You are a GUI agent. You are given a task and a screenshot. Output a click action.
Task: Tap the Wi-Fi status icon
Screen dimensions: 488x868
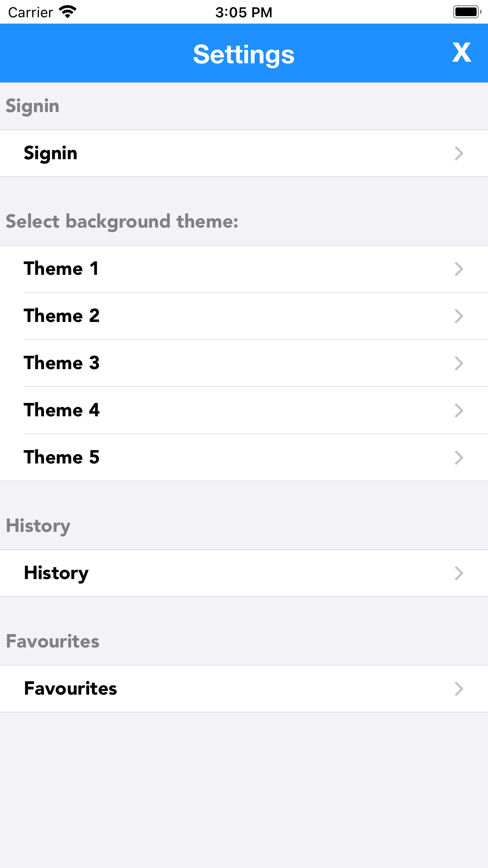tap(68, 12)
